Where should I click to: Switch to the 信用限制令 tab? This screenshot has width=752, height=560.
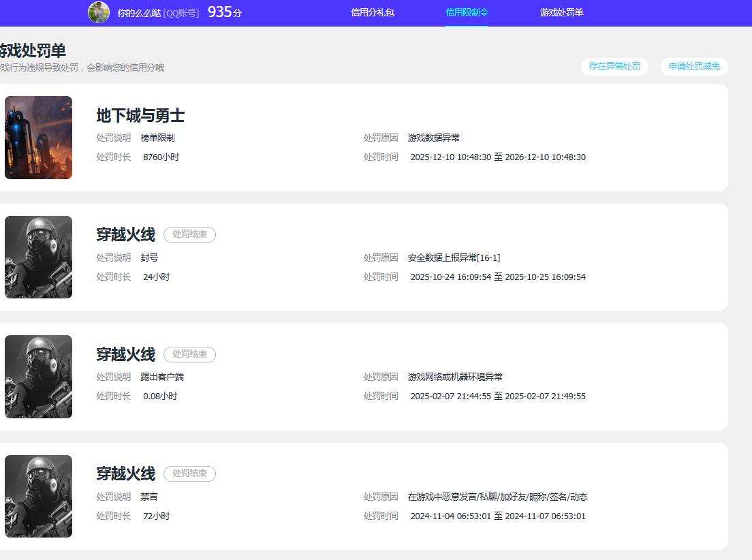coord(467,12)
